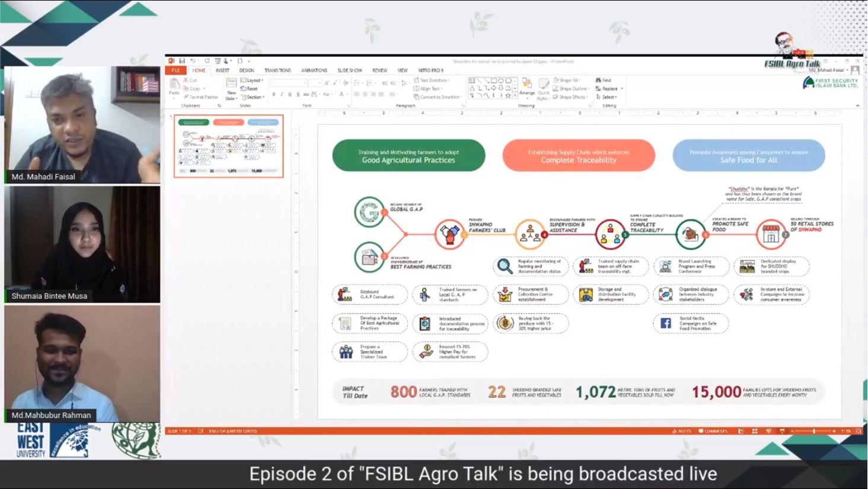Click the Undo arrow icon

point(193,61)
